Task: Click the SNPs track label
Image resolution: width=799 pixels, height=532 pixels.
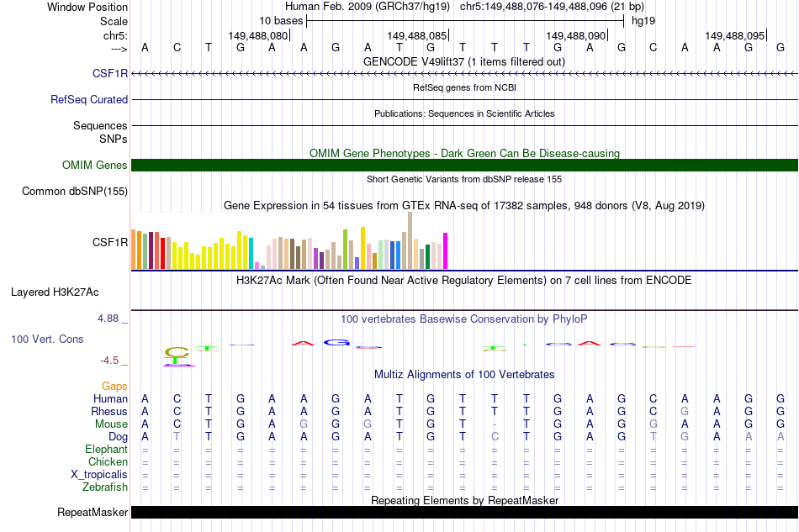Action: click(114, 139)
